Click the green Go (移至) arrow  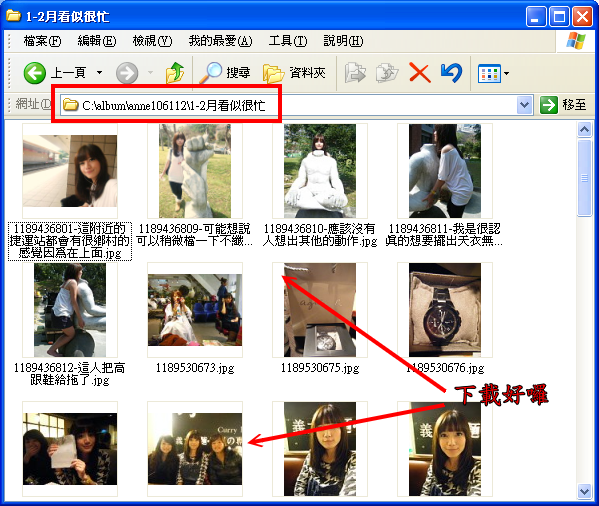coord(549,105)
